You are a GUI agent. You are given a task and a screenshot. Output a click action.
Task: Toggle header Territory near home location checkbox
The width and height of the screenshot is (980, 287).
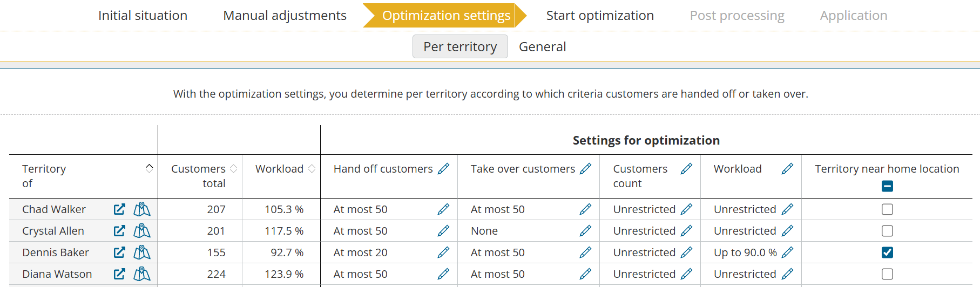[x=887, y=186]
